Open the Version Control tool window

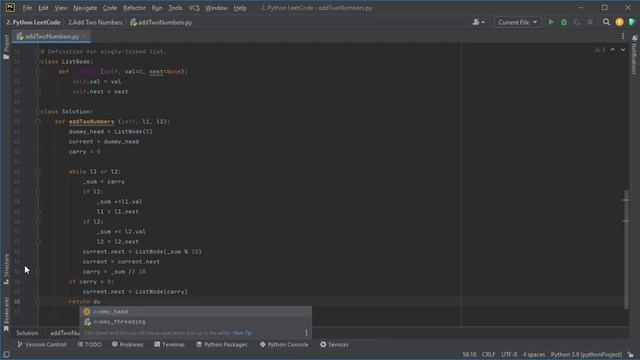pyautogui.click(x=42, y=345)
